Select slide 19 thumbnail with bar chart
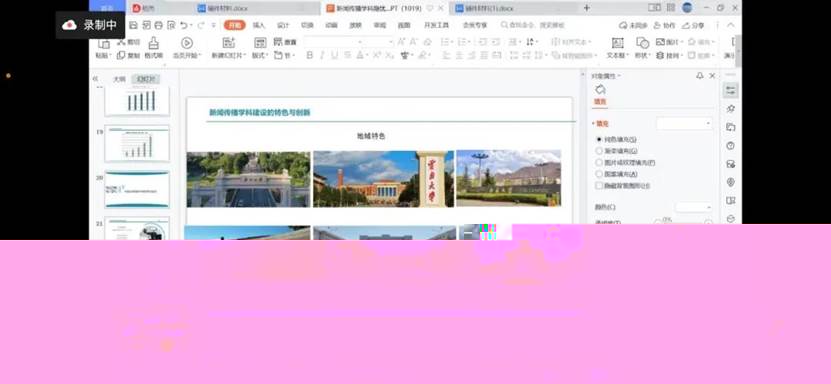 tap(137, 144)
